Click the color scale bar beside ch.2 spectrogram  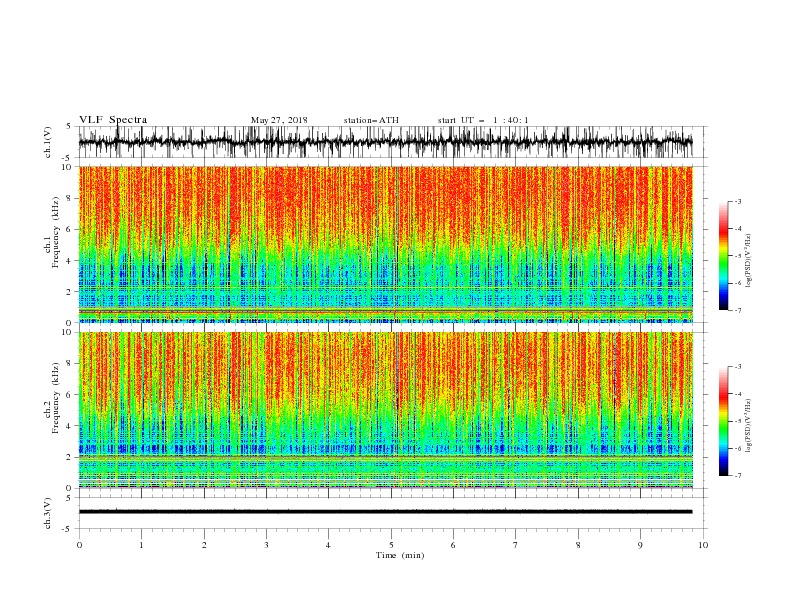(x=723, y=421)
